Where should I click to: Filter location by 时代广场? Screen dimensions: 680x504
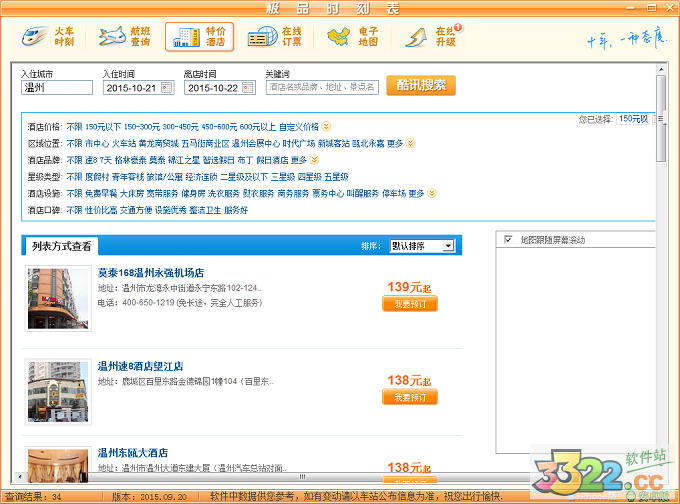pos(299,144)
